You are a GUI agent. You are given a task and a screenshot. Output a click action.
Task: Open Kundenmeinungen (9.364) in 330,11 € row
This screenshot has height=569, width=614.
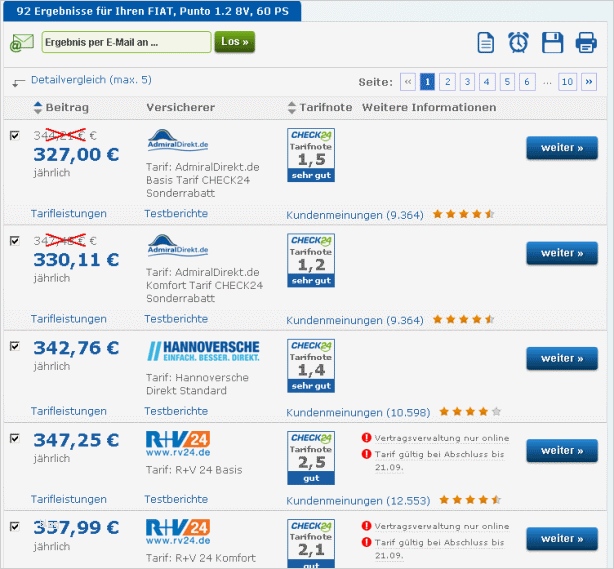coord(355,320)
